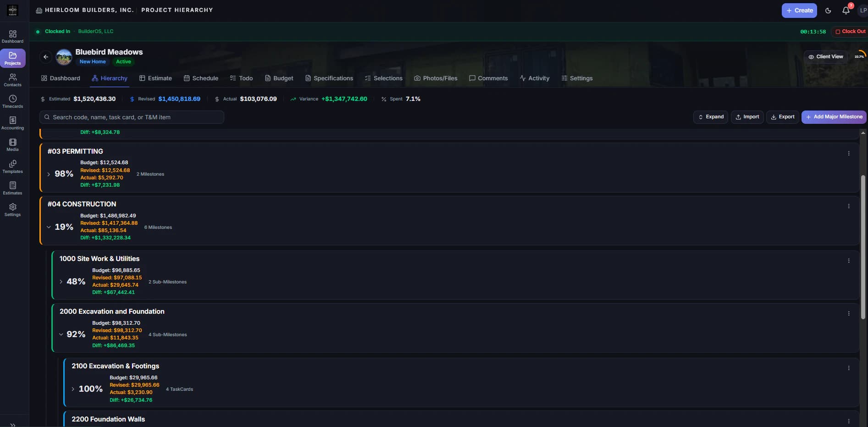The image size is (868, 427).
Task: Open Timecards in the sidebar
Action: 13,102
